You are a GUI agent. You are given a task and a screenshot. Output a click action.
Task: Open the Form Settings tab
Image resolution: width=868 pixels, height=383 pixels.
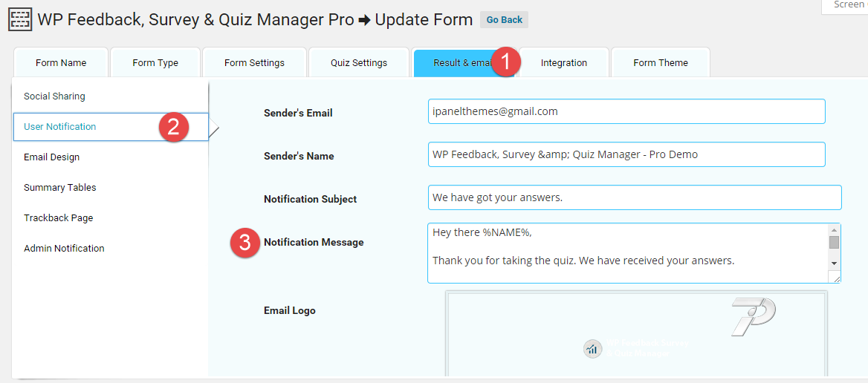point(254,63)
